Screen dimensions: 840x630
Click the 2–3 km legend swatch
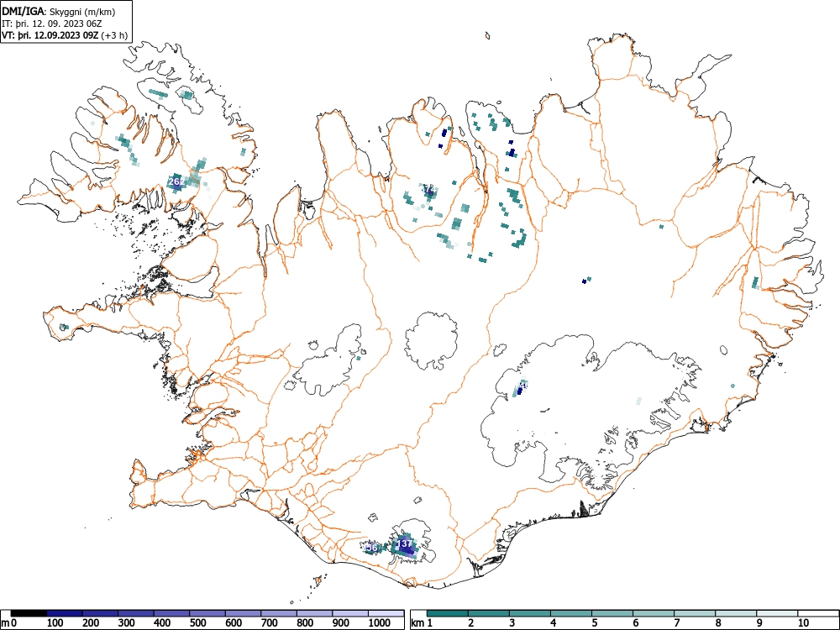pos(489,613)
